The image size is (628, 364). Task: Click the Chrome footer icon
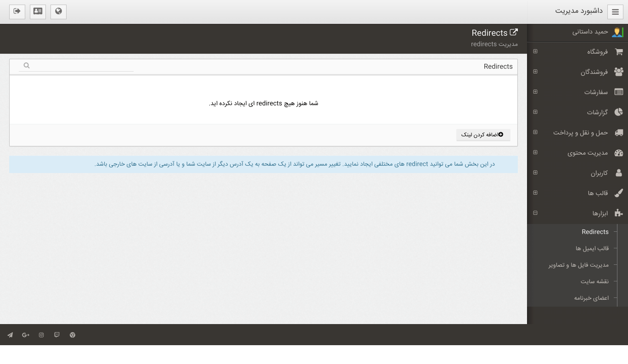pos(73,335)
